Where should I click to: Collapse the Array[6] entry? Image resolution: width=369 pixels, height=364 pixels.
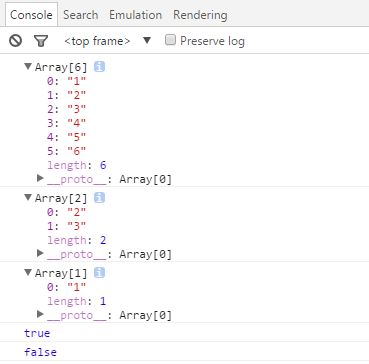pos(28,66)
